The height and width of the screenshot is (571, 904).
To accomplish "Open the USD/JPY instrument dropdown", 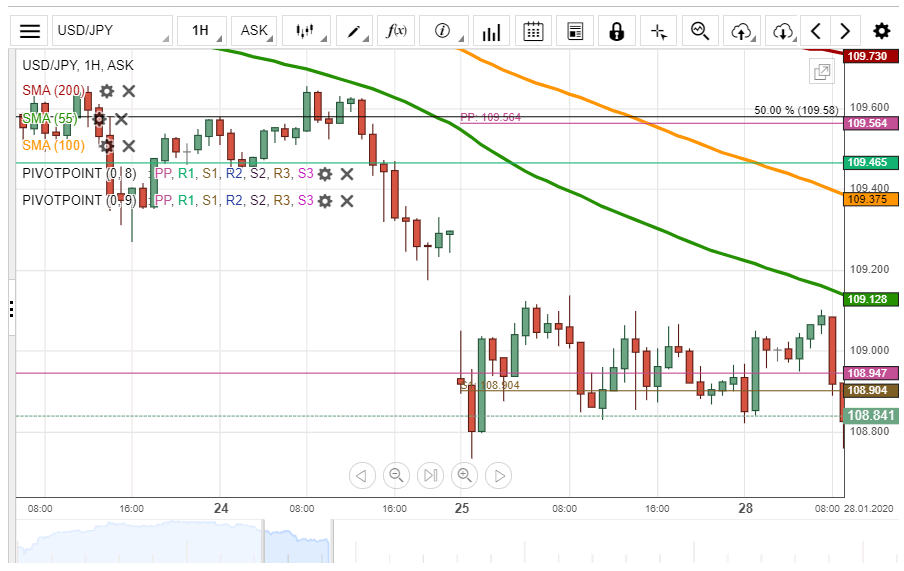I will [x=112, y=31].
